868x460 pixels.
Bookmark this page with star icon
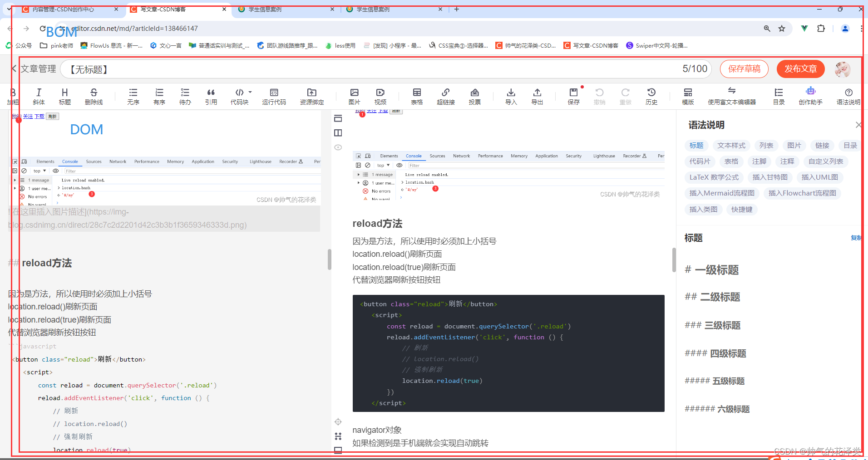[782, 29]
